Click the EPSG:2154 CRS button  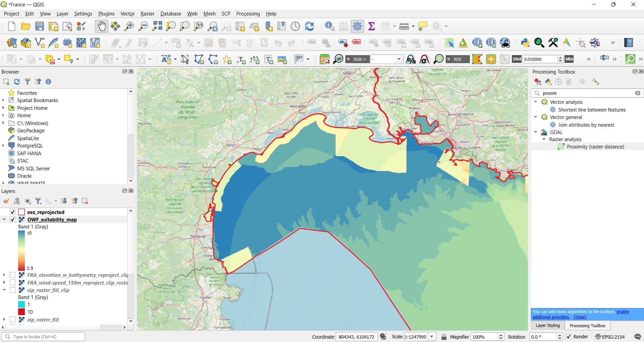pos(610,337)
